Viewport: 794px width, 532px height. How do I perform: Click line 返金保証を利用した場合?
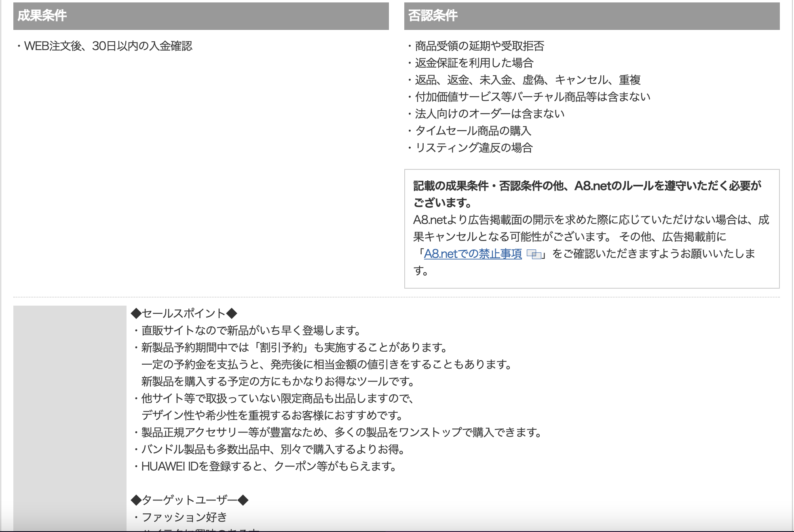click(474, 63)
